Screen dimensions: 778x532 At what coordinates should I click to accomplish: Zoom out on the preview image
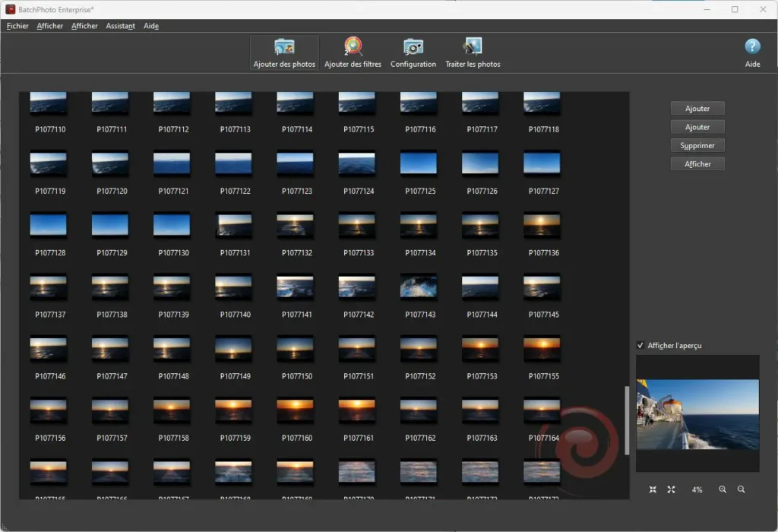(x=741, y=490)
